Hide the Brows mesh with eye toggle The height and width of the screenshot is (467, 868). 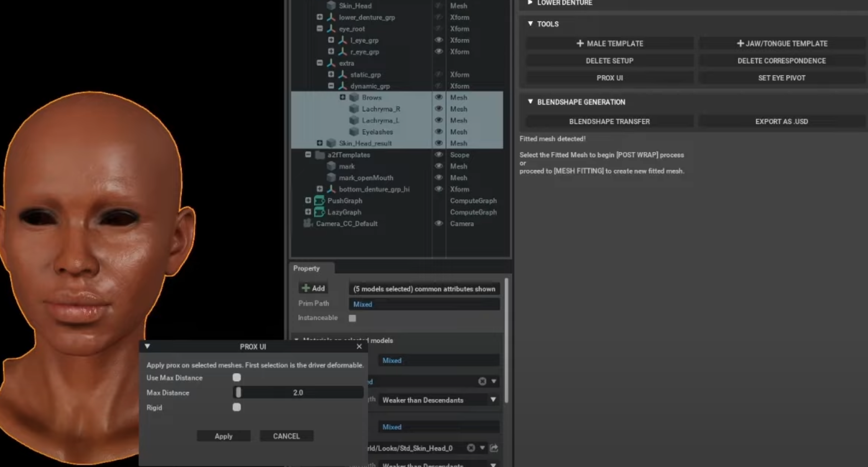pyautogui.click(x=438, y=97)
